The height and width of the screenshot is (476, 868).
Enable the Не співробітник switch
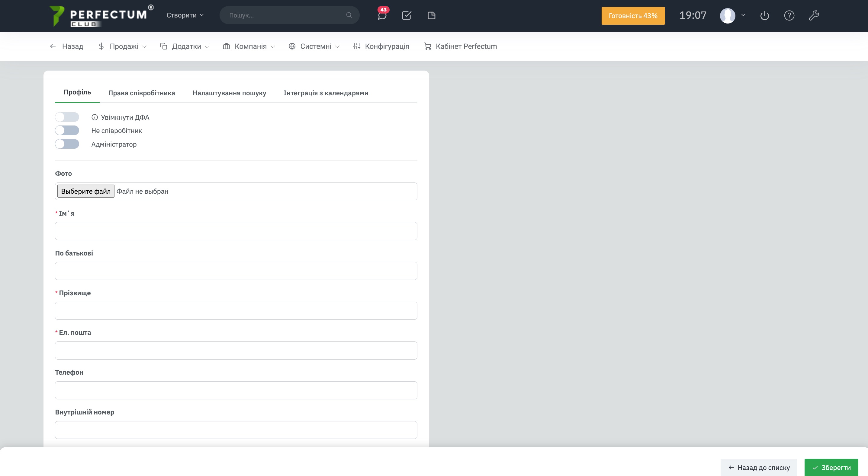(67, 131)
